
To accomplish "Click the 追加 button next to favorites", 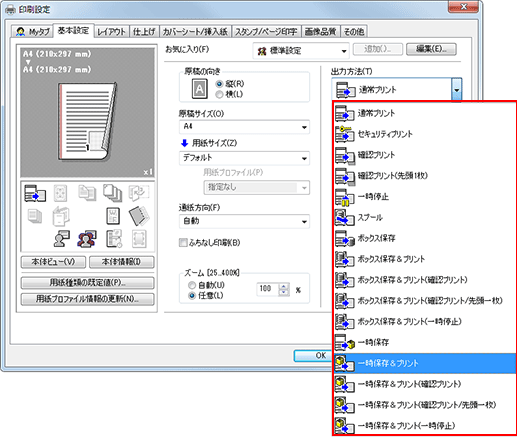I will (x=378, y=49).
